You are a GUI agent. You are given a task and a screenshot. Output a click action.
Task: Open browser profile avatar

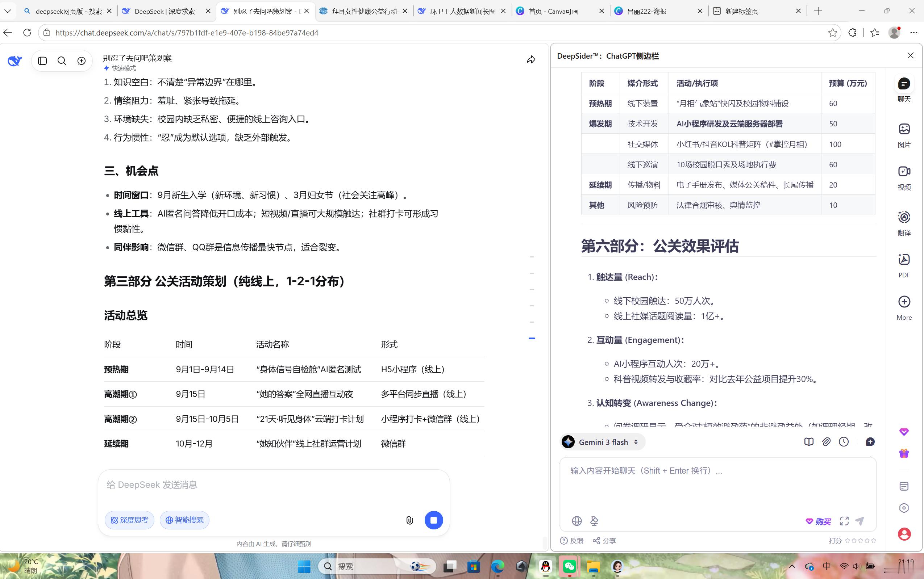894,33
